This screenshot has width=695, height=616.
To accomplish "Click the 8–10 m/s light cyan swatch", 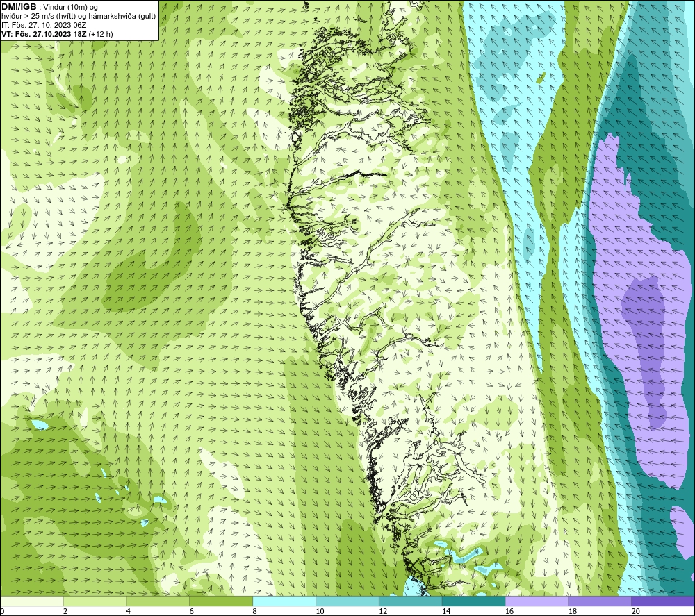I will click(x=284, y=601).
